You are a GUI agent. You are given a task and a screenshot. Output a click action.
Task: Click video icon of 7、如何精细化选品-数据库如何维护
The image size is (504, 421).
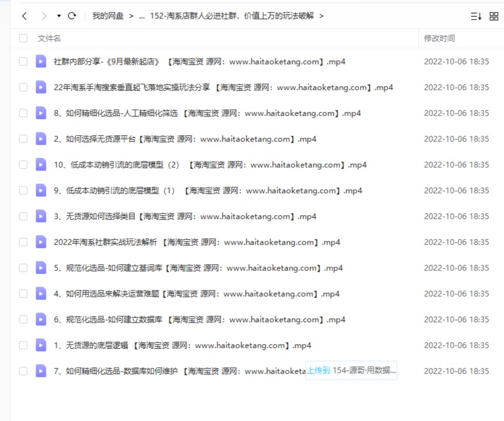click(41, 371)
